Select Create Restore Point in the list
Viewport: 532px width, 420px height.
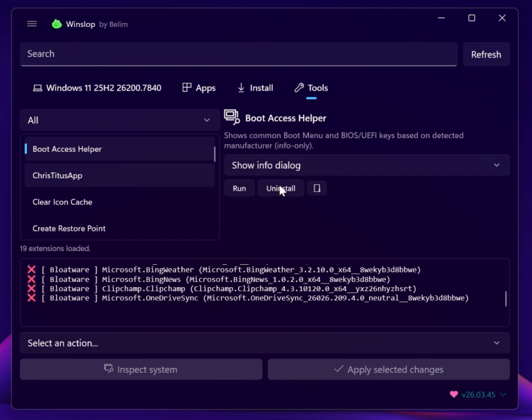coord(119,229)
